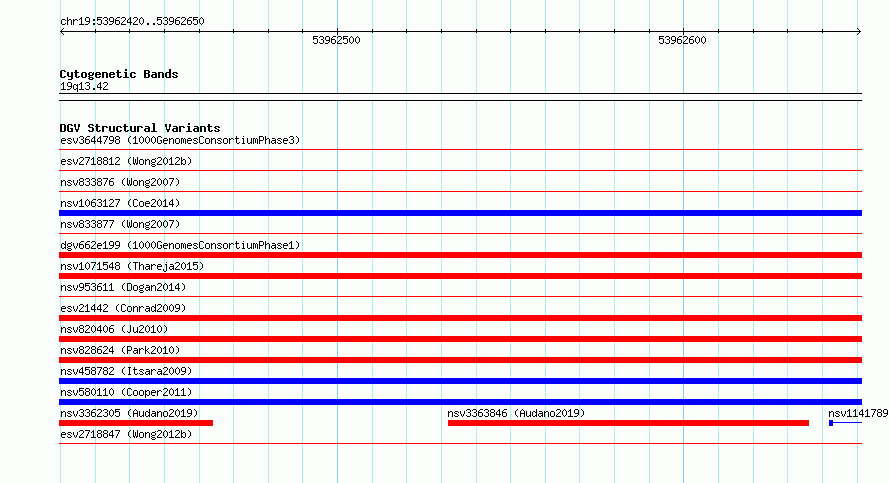Select variant esv2718812 (Wong2012b)
This screenshot has width=890, height=483.
pyautogui.click(x=126, y=161)
